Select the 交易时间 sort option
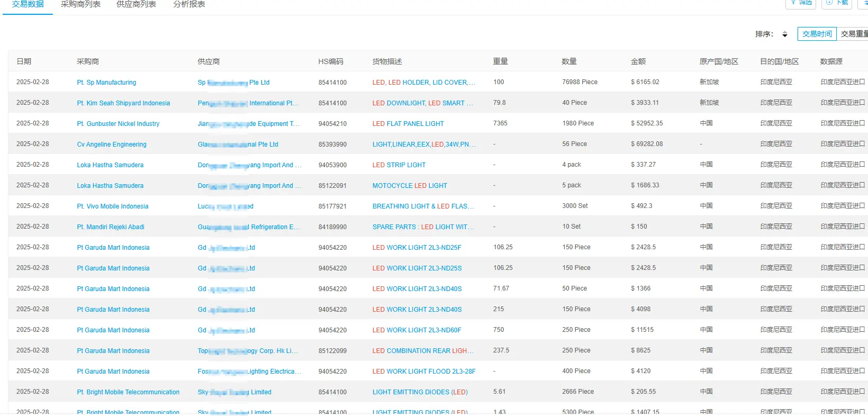Viewport: 868px width, 416px height. coord(817,34)
